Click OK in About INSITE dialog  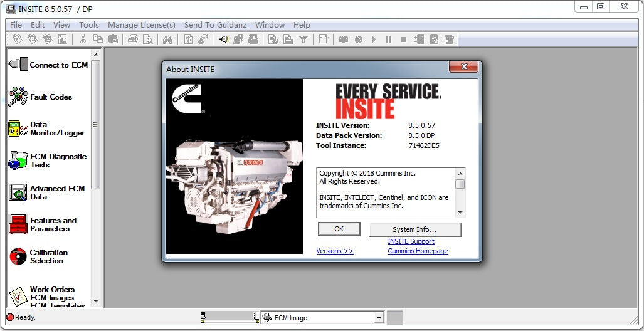point(339,229)
